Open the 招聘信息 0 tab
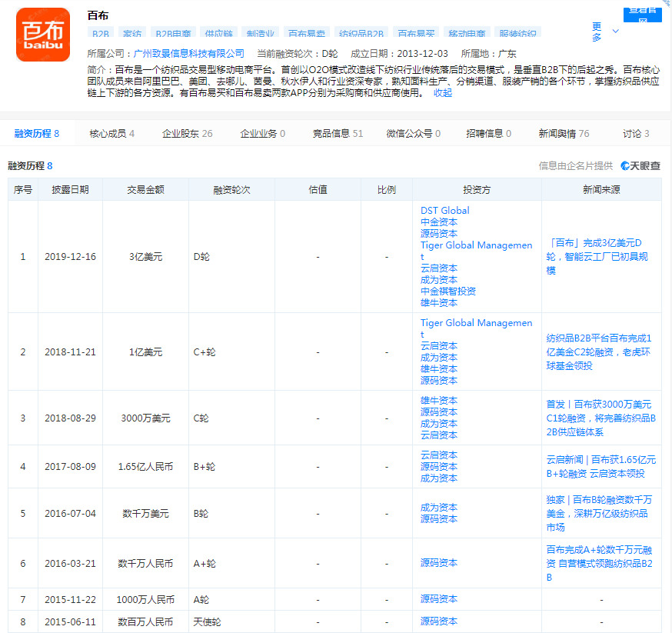The image size is (672, 633). [488, 133]
